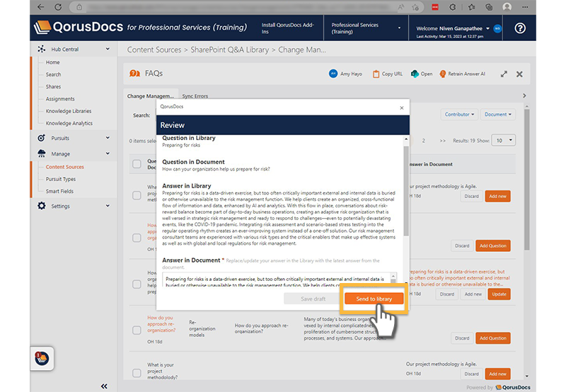Viewport: 566px width, 392px height.
Task: Click Retrain Answer AI icon
Action: pos(443,74)
